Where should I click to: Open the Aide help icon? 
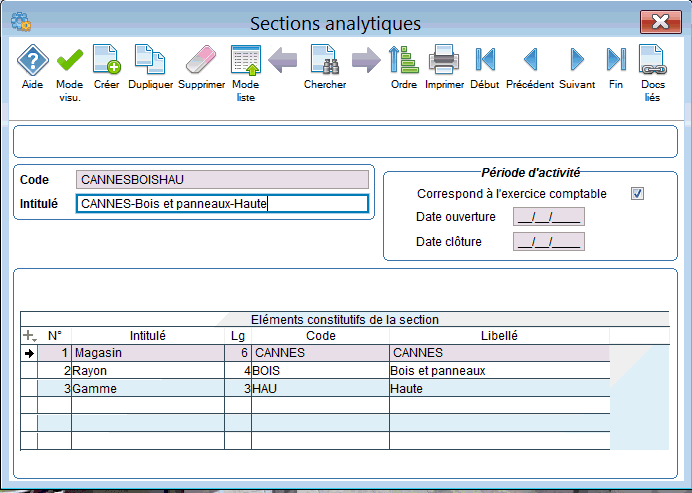[x=33, y=60]
